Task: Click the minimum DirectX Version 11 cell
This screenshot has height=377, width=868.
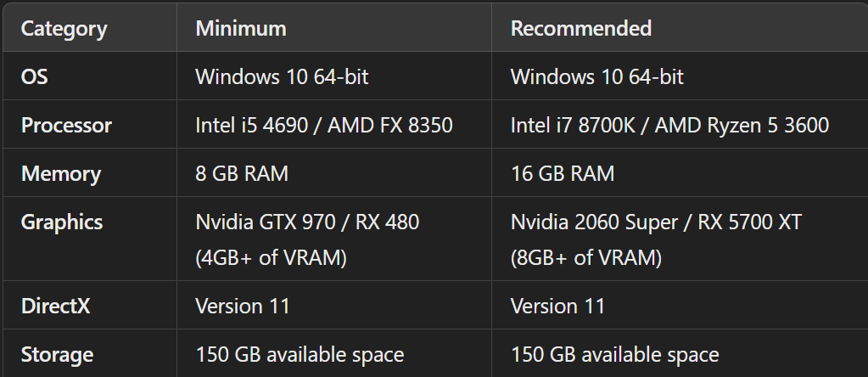Action: tap(243, 306)
